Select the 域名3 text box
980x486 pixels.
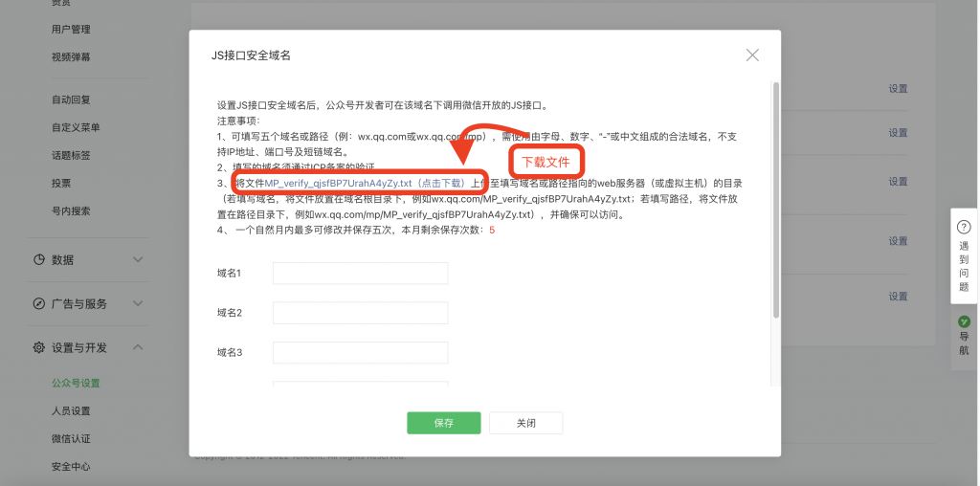point(360,353)
